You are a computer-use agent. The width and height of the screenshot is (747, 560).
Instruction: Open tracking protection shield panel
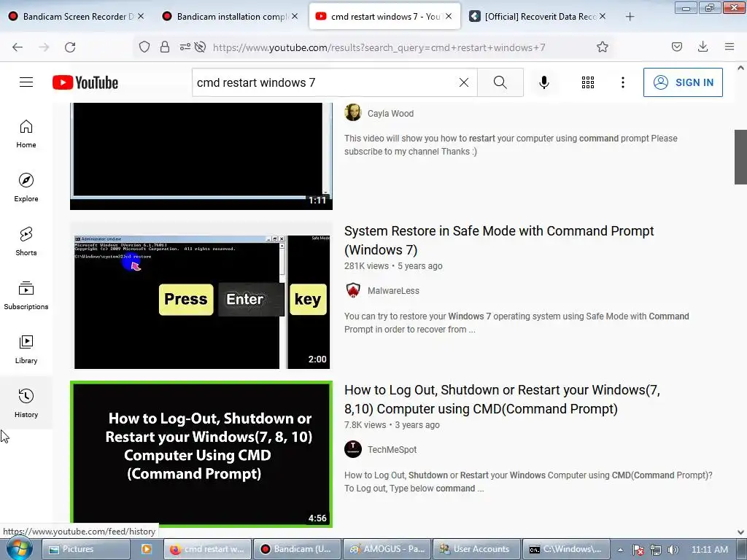coord(144,47)
